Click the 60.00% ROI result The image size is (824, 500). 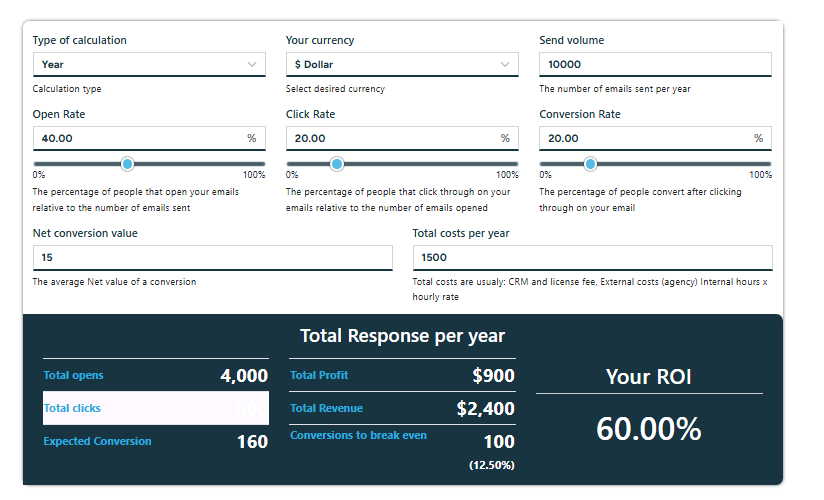pos(649,428)
